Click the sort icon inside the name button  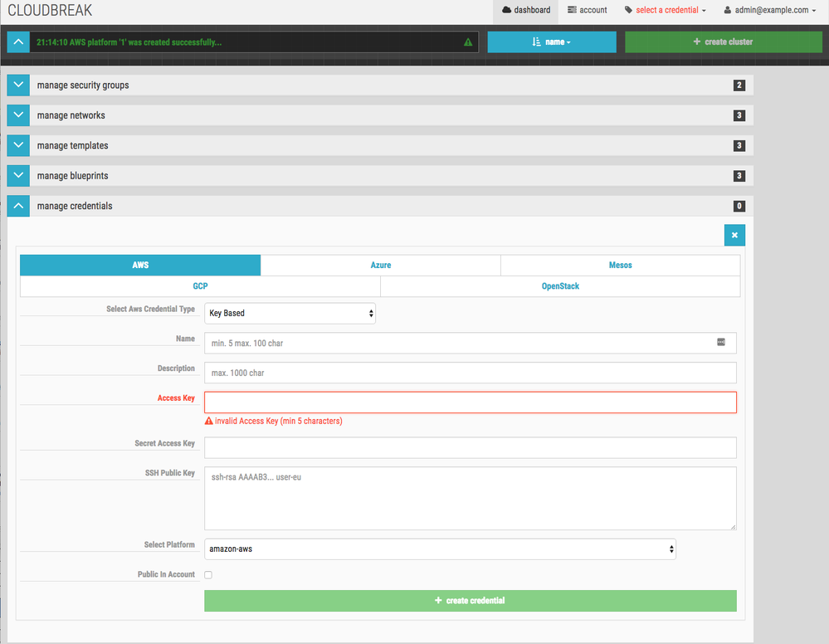[x=538, y=41]
